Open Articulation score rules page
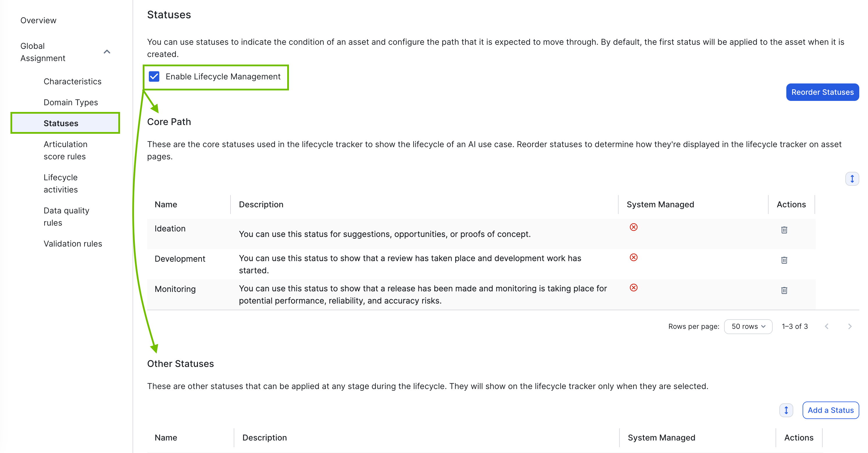The image size is (868, 453). coord(65,150)
